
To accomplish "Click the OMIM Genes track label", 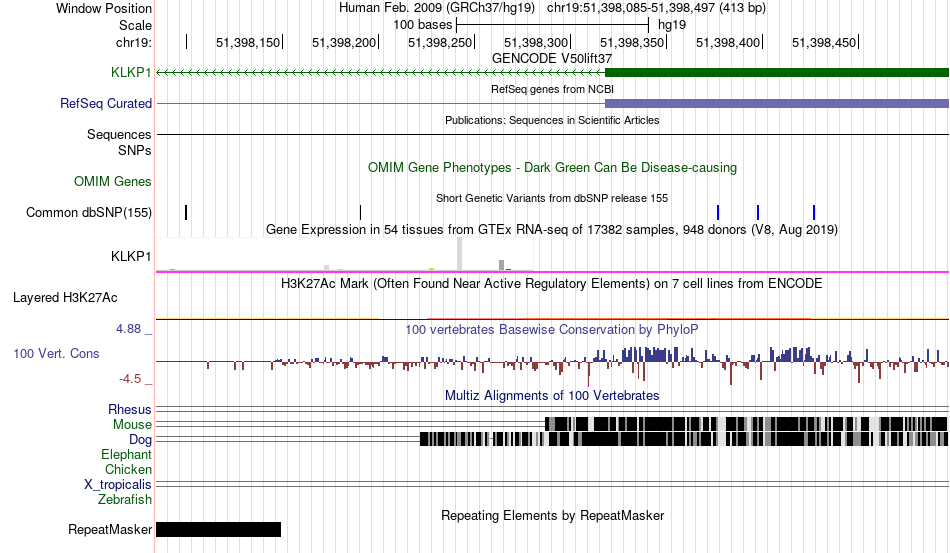I will point(113,181).
